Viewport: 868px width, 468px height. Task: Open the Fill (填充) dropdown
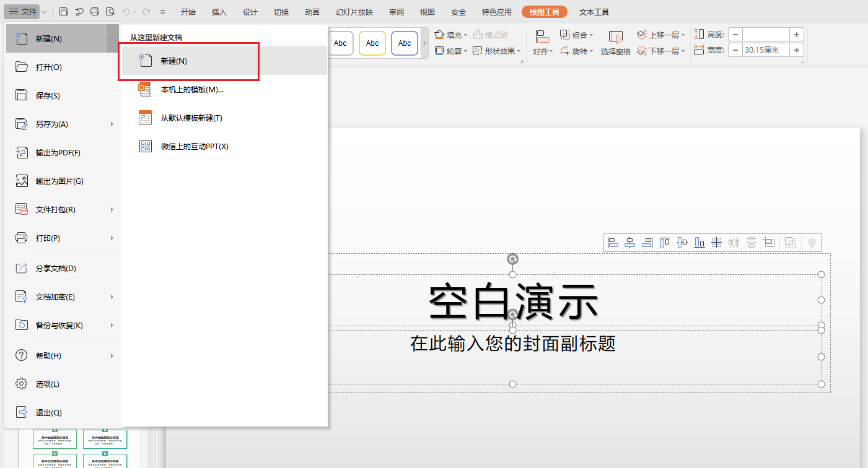coord(450,35)
